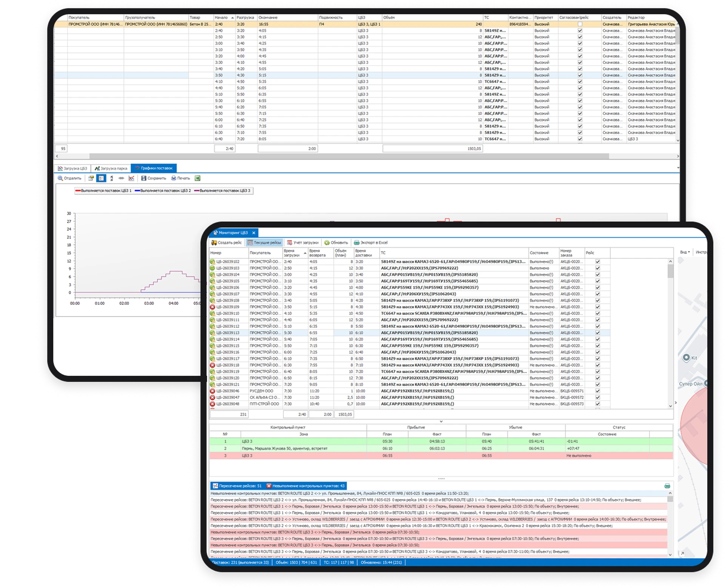Click the Excel export icon in chart toolbar
The height and width of the screenshot is (588, 725).
point(197,178)
